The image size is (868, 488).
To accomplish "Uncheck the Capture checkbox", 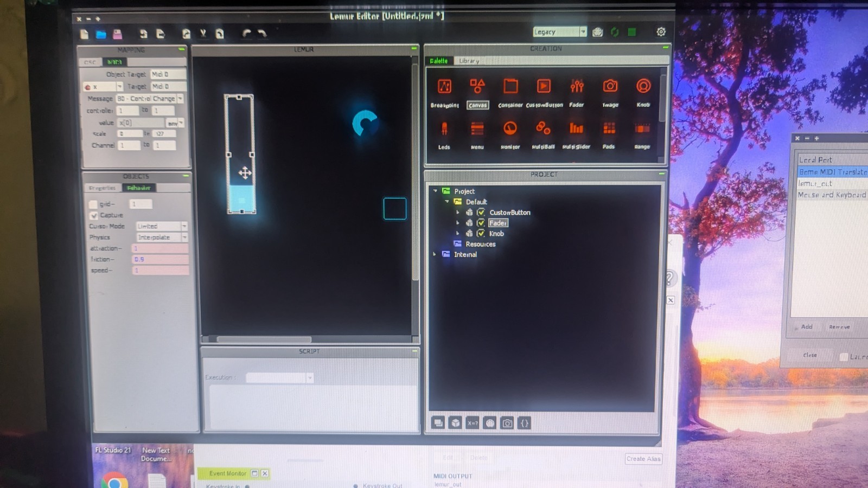I will (93, 215).
